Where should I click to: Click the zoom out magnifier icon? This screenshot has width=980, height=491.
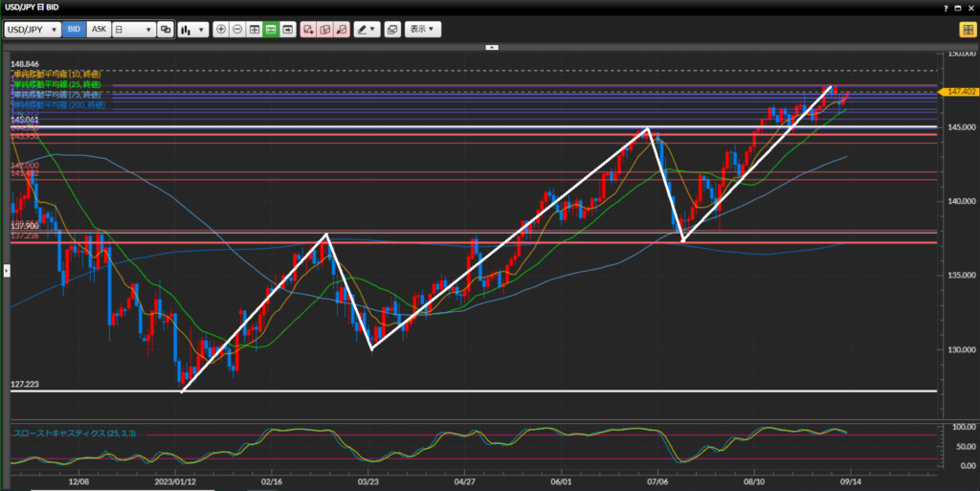tap(237, 30)
